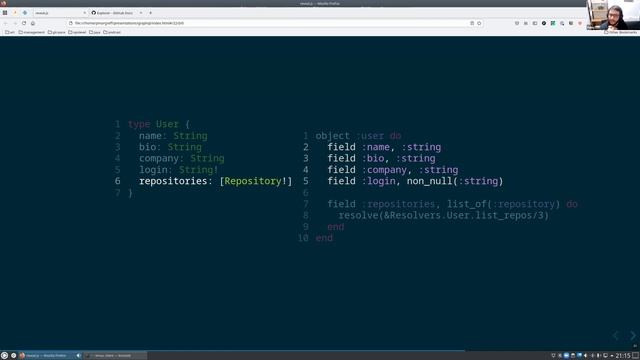Open the Other Bookmarks folder
This screenshot has height=360, width=640.
[x=620, y=32]
